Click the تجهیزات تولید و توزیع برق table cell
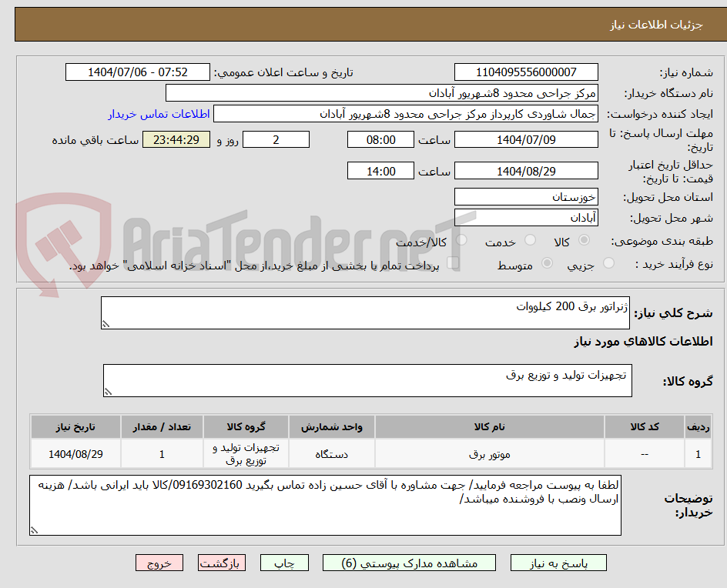 246,454
